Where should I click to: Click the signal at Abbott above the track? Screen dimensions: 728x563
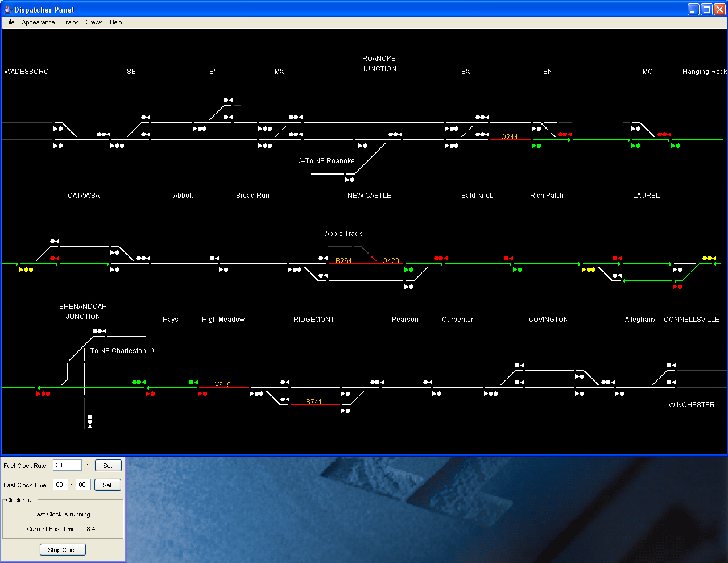(214, 258)
